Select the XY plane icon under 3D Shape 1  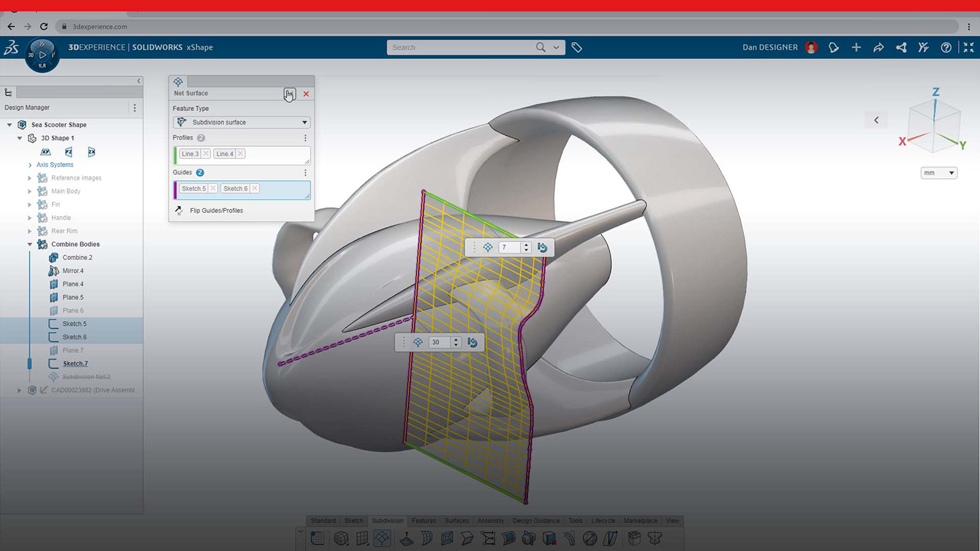tap(46, 151)
